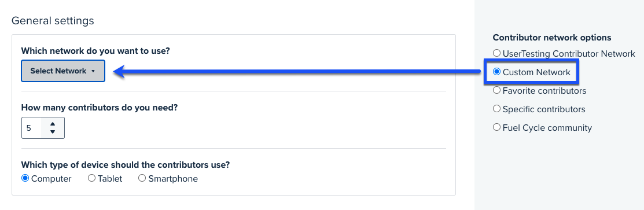The image size is (644, 210).
Task: Choose the Tablet device radio button
Action: (x=92, y=178)
